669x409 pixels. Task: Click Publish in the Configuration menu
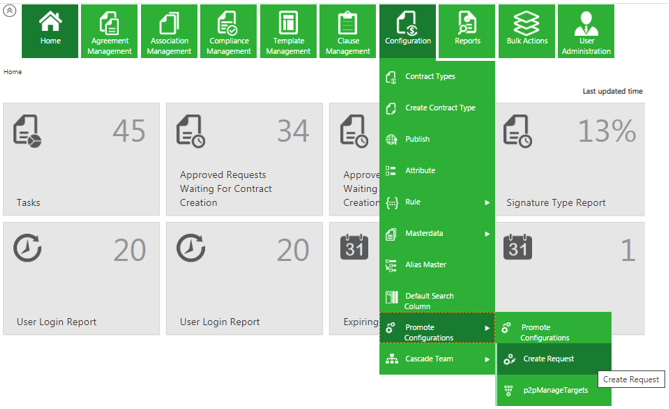pyautogui.click(x=417, y=140)
